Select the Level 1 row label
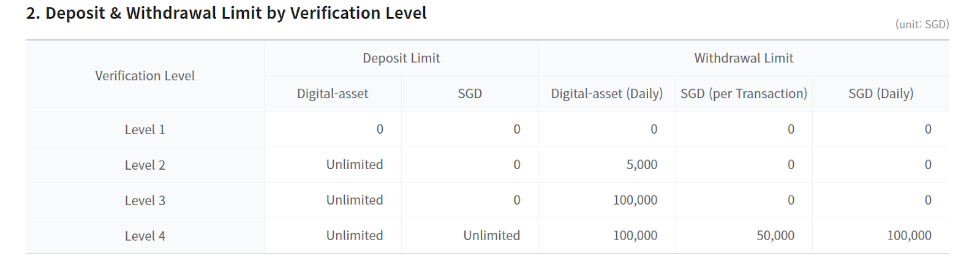Viewport: 980px width, 269px height. 145,130
